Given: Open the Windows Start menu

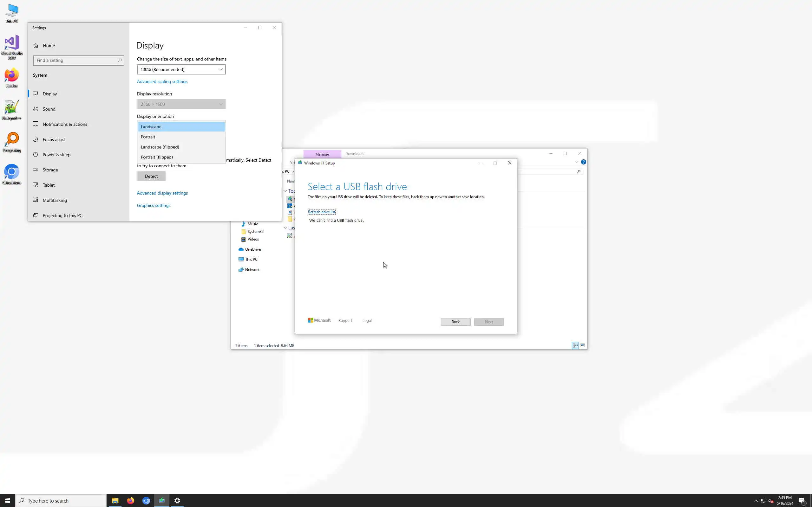Looking at the screenshot, I should click(x=7, y=501).
